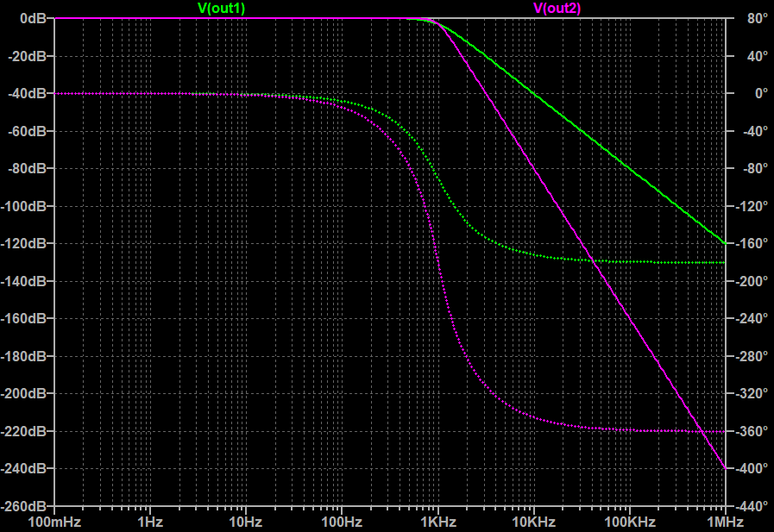Click the -240° phase axis label
This screenshot has width=774, height=532.
[752, 318]
